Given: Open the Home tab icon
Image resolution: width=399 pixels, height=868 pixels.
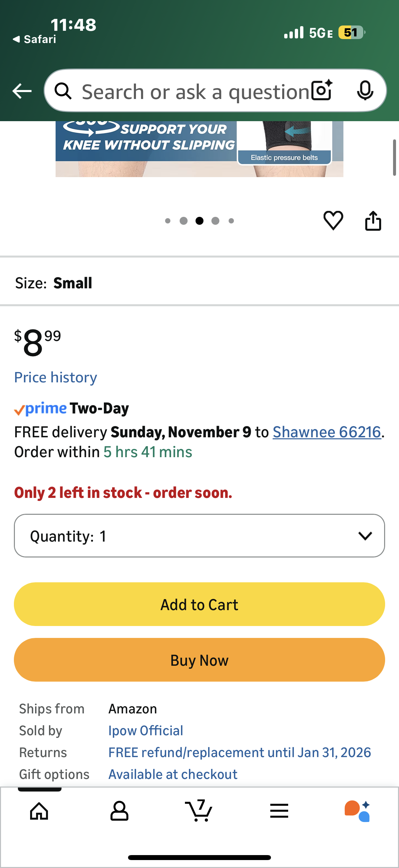Looking at the screenshot, I should pos(39,811).
